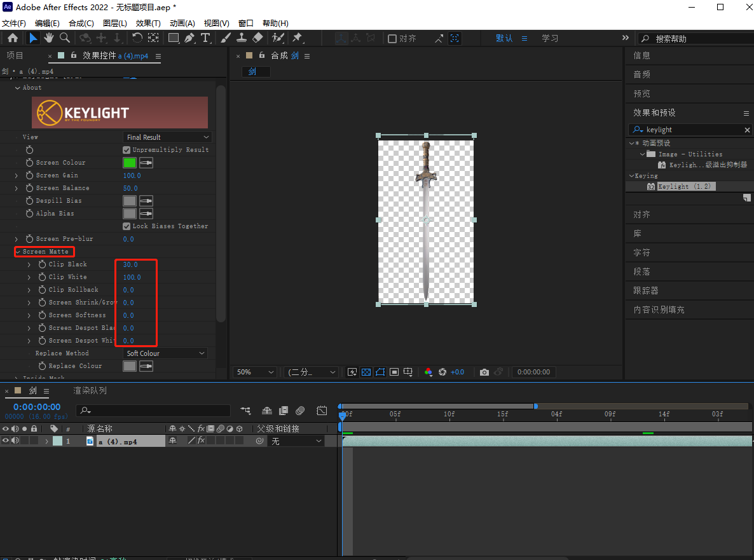Select the Roto Brush tool

(277, 38)
